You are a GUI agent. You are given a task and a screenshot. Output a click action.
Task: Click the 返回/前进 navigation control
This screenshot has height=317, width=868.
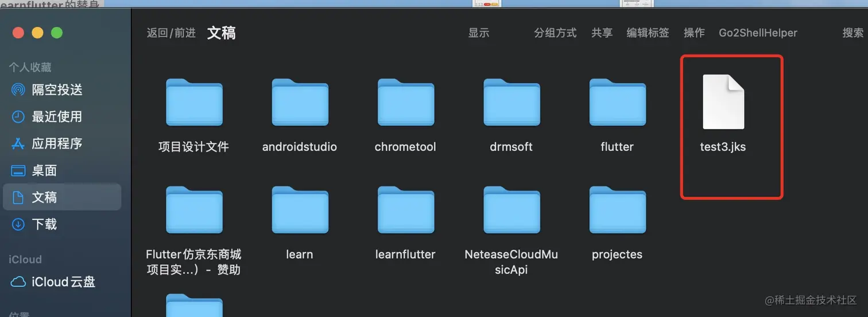point(171,33)
